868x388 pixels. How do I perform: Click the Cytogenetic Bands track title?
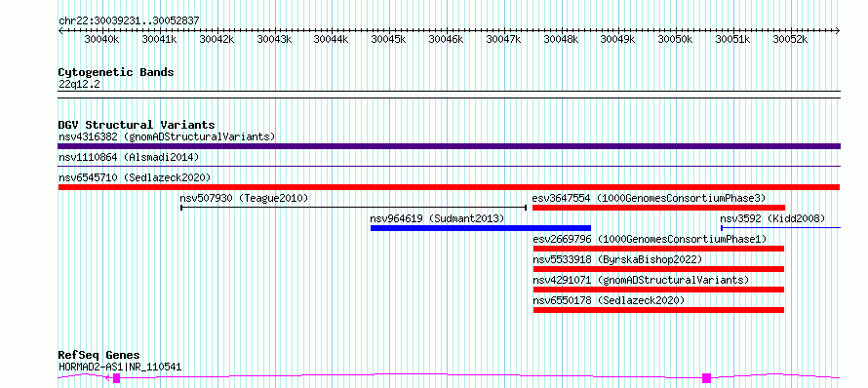[116, 72]
